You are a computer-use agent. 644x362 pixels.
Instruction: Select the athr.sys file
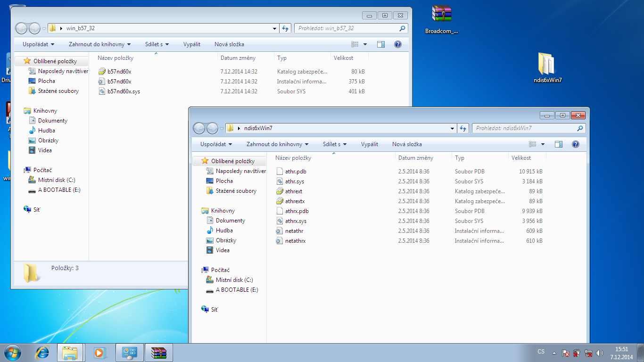click(x=295, y=181)
